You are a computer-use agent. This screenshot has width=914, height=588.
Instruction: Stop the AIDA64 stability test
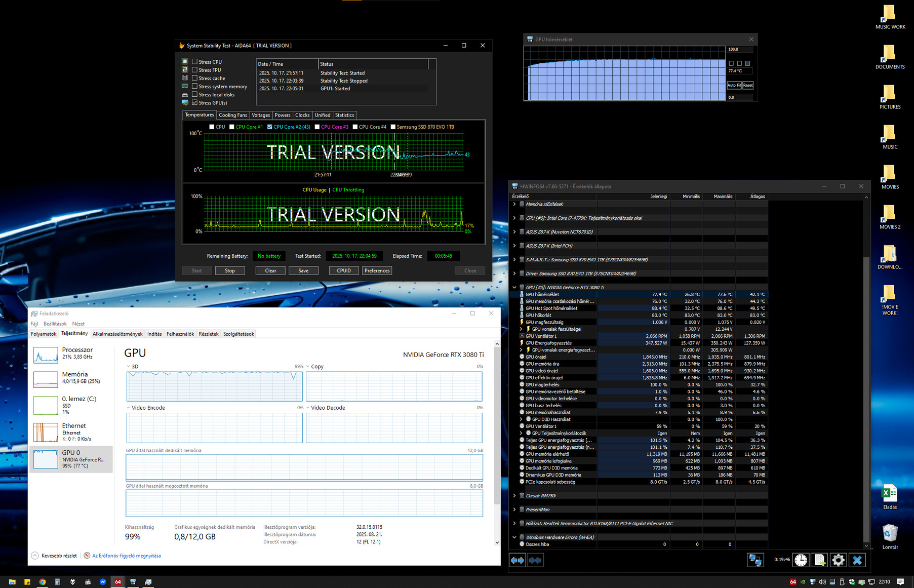pos(230,270)
